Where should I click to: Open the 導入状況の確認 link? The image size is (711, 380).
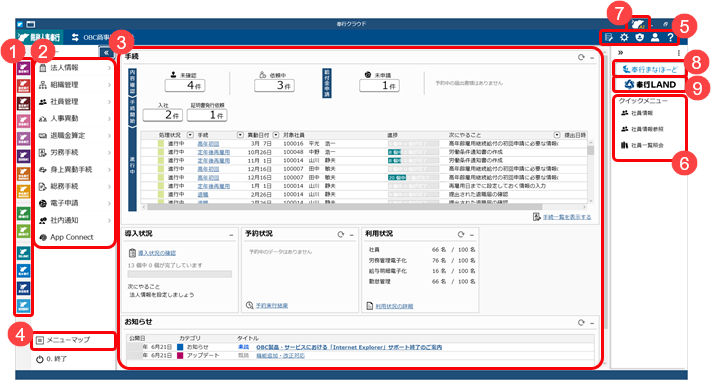pyautogui.click(x=157, y=253)
